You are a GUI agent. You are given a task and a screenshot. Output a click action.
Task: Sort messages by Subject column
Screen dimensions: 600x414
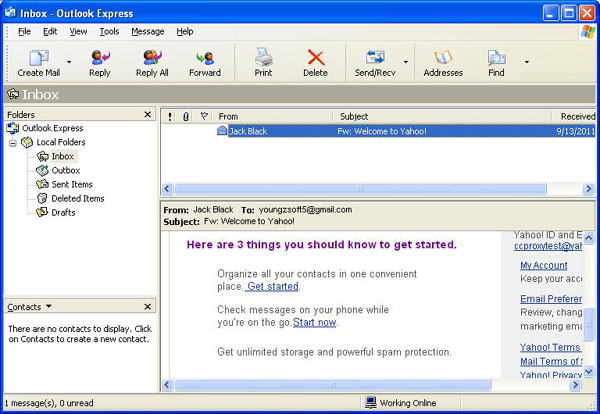coord(442,116)
